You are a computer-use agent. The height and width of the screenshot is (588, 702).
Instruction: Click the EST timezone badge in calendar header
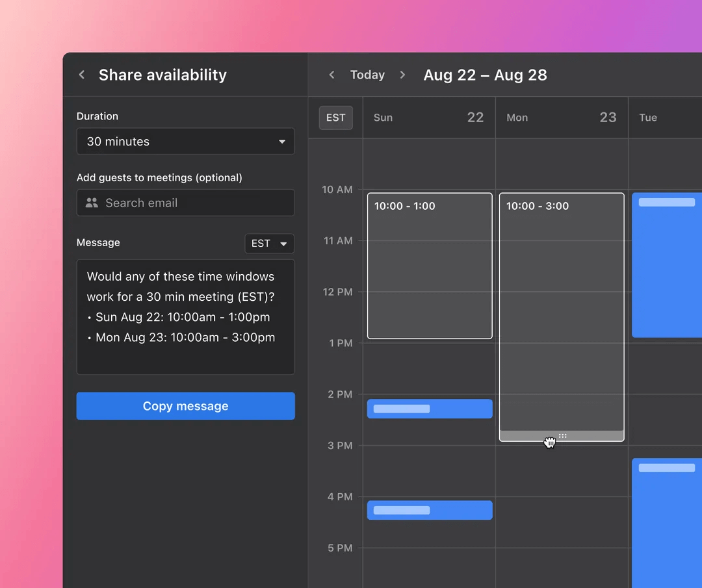(336, 118)
